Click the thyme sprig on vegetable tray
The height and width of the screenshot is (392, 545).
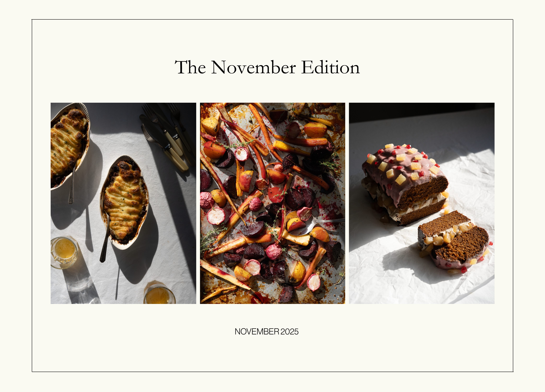pyautogui.click(x=238, y=144)
